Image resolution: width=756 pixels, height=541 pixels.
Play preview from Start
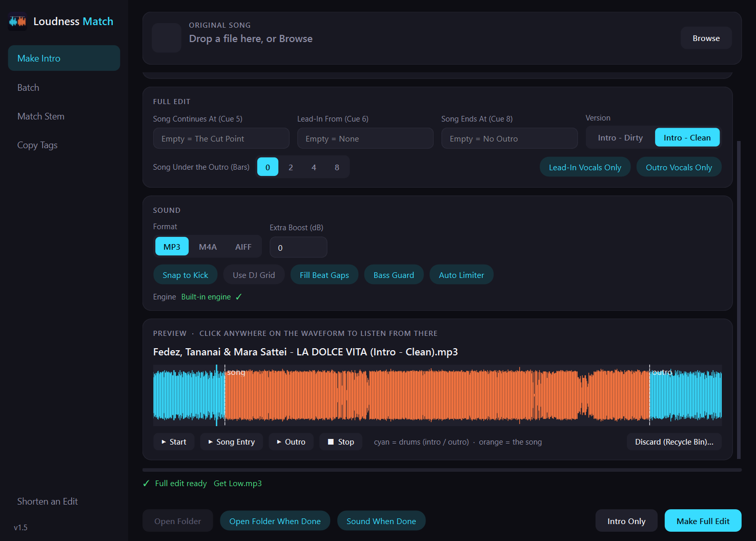coord(174,442)
